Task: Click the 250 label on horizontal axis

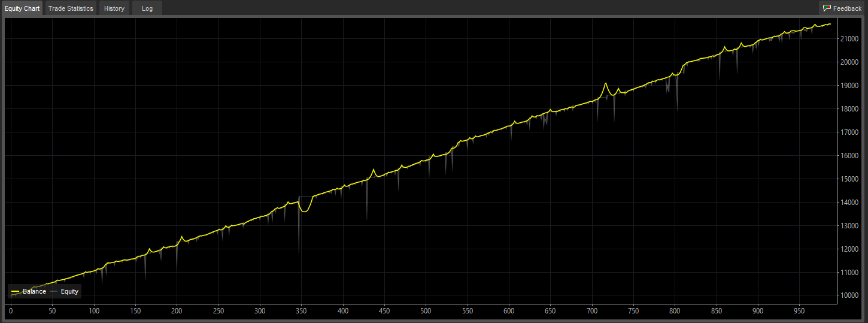Action: pyautogui.click(x=218, y=311)
